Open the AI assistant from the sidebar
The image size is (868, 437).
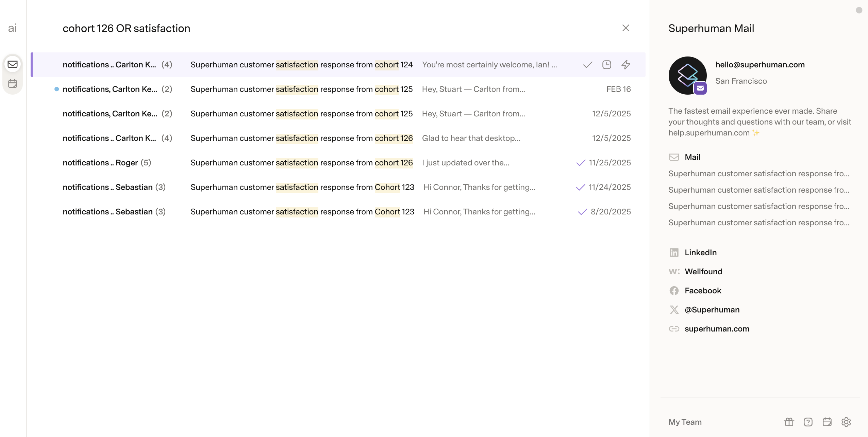click(13, 28)
